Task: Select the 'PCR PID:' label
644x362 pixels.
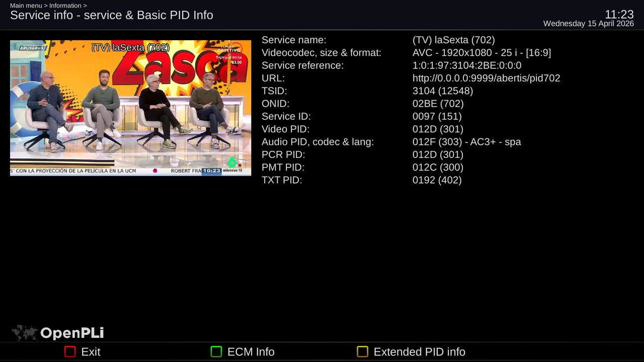Action: [x=283, y=154]
